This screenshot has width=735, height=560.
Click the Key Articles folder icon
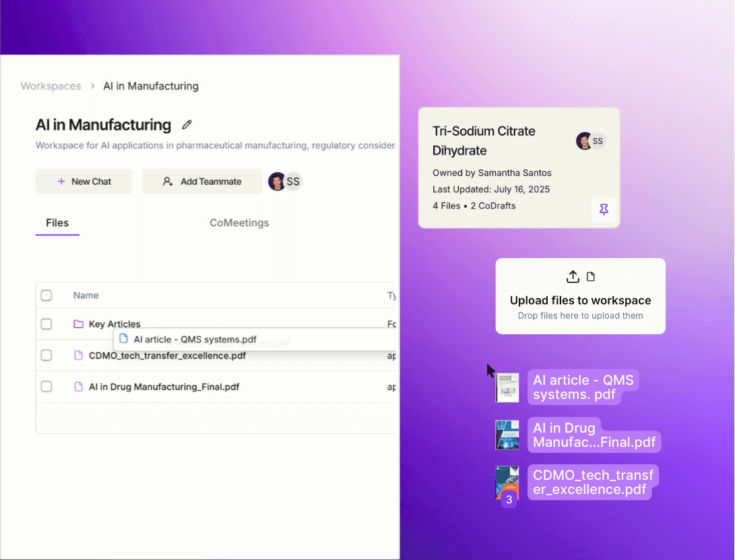click(x=78, y=324)
